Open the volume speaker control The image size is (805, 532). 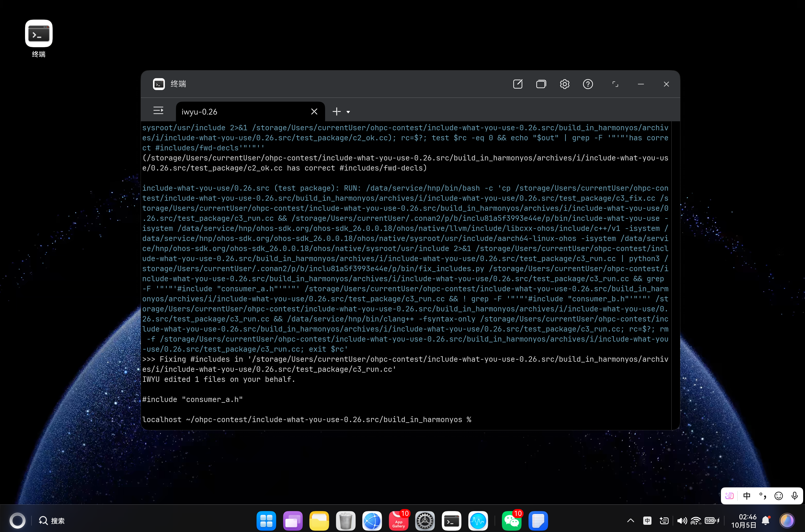pos(682,520)
